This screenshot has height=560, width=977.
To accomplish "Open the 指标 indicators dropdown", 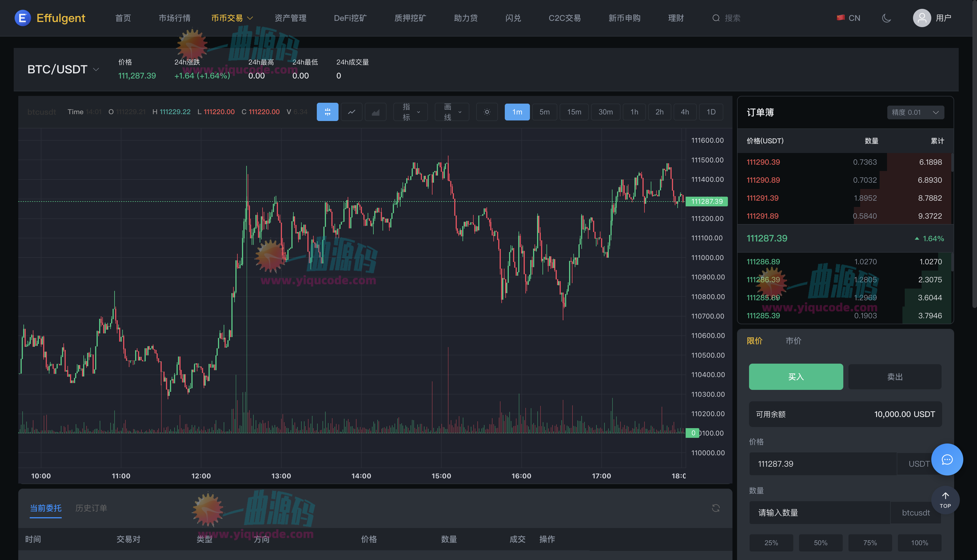I will (x=410, y=112).
